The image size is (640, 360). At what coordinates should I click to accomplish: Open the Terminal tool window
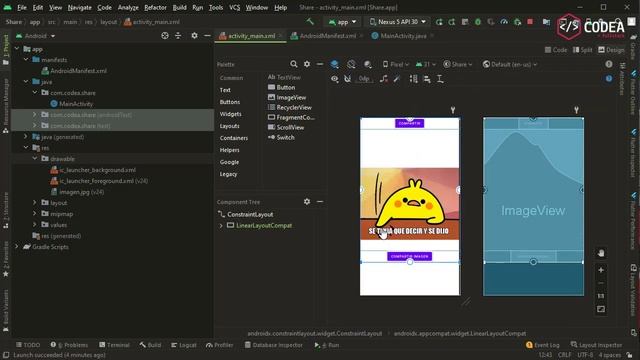pos(114,345)
